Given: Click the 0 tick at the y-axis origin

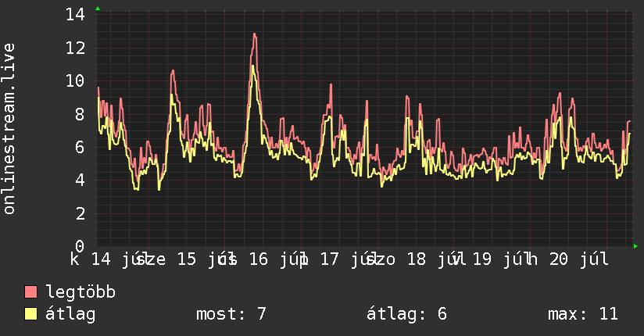Looking at the screenshot, I should [80, 246].
